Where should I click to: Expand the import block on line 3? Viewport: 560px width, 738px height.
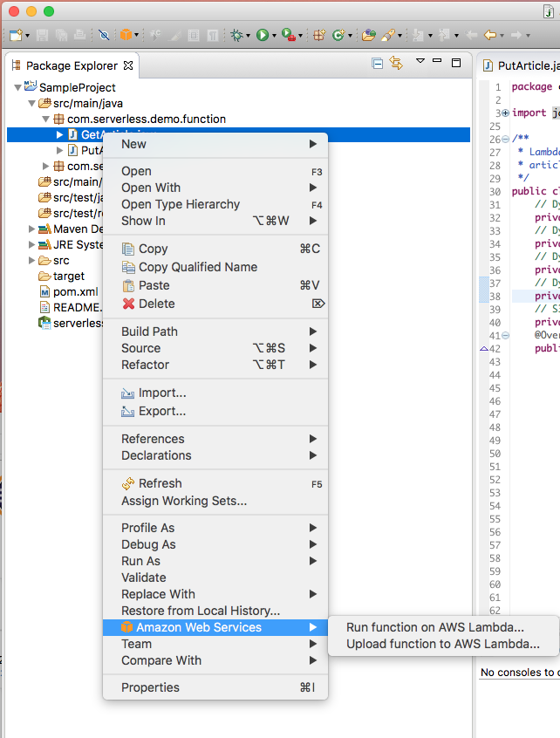point(505,113)
